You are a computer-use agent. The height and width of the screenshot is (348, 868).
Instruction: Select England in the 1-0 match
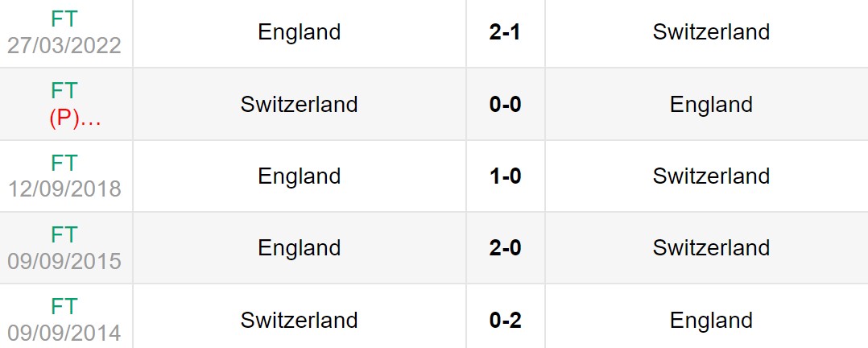click(300, 176)
